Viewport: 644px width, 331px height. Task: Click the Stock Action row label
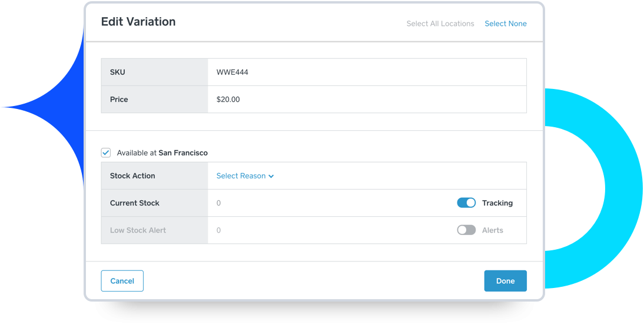click(132, 176)
